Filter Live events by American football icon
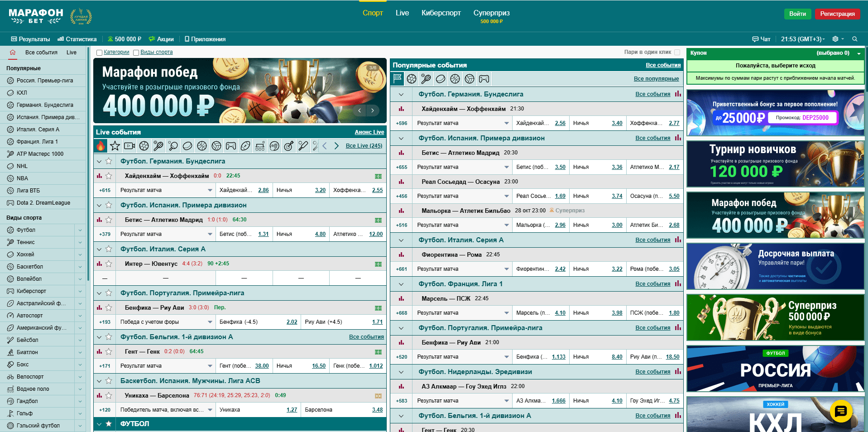Viewport: 868px width, 432px height. coord(245,146)
